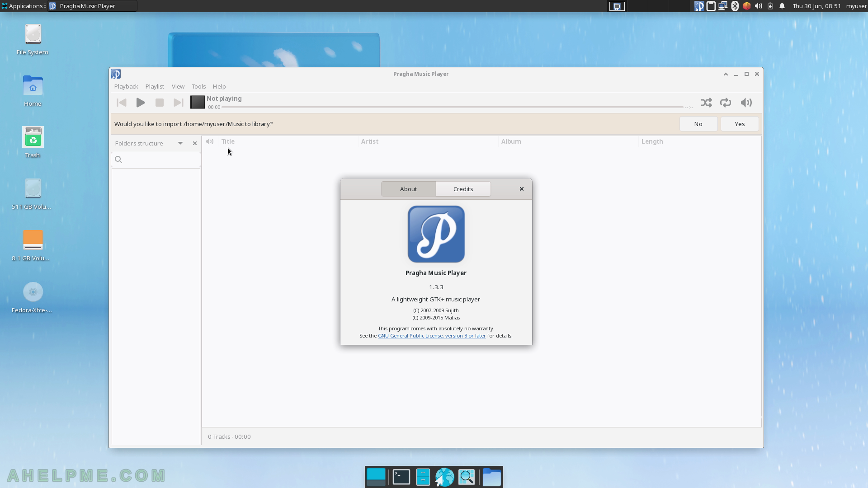Open the application finder dock icon
The image size is (868, 488).
467,477
